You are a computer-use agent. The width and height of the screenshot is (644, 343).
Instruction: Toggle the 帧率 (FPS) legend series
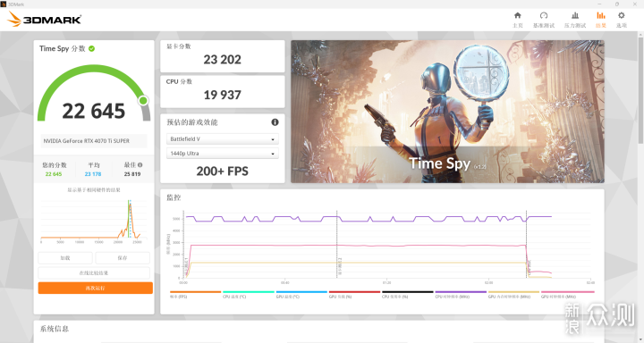point(195,294)
